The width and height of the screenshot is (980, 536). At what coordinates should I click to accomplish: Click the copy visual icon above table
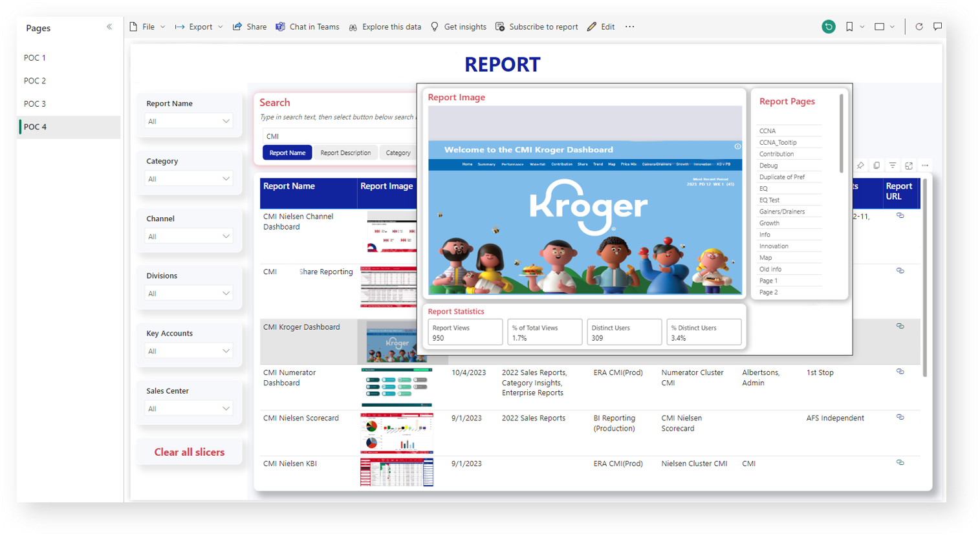coord(877,166)
